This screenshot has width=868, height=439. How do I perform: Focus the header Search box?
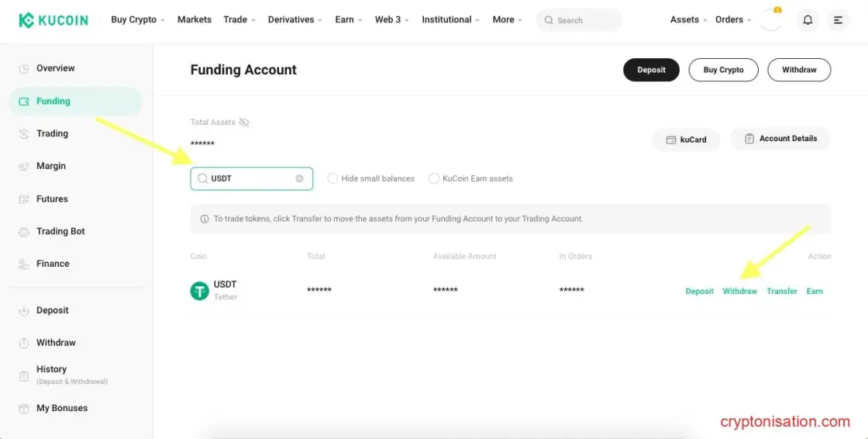[579, 20]
